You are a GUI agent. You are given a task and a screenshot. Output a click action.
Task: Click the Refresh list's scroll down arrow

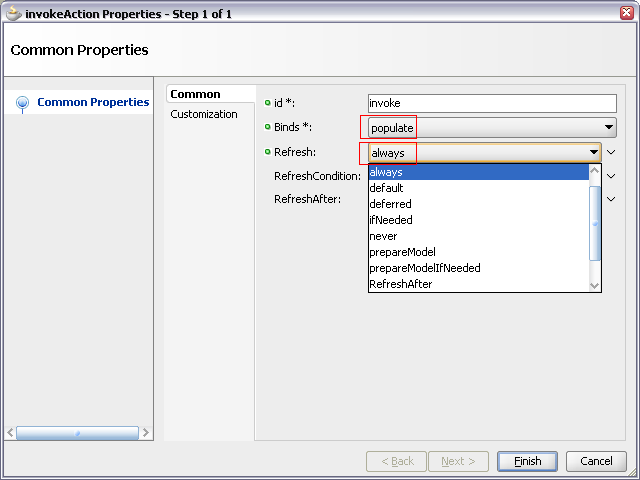tap(595, 285)
